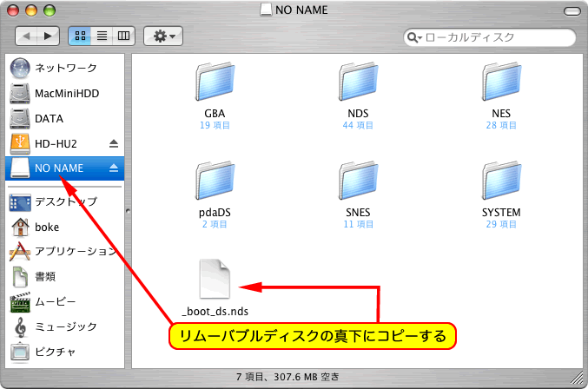Image resolution: width=588 pixels, height=389 pixels.
Task: Open the NES folder icon
Action: tap(501, 82)
